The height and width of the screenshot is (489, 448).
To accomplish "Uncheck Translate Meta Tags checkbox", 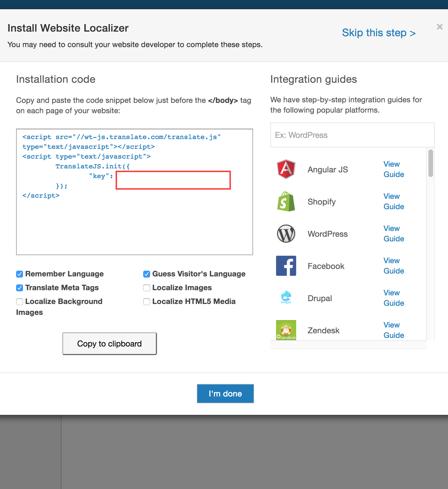I will [x=20, y=288].
